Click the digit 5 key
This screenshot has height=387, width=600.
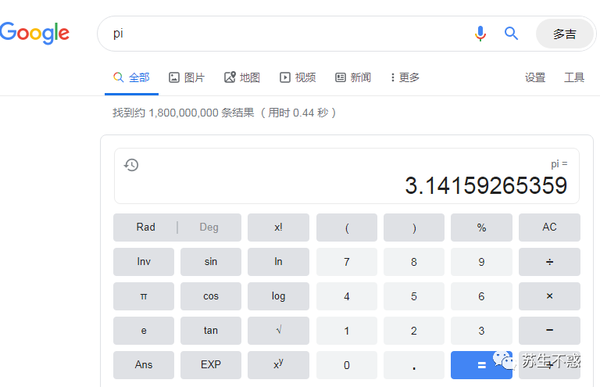click(414, 296)
